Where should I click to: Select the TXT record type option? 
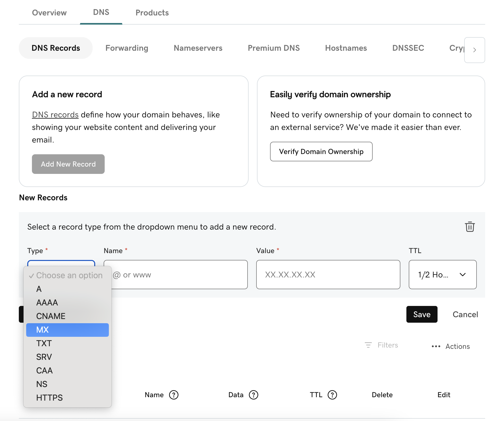44,343
